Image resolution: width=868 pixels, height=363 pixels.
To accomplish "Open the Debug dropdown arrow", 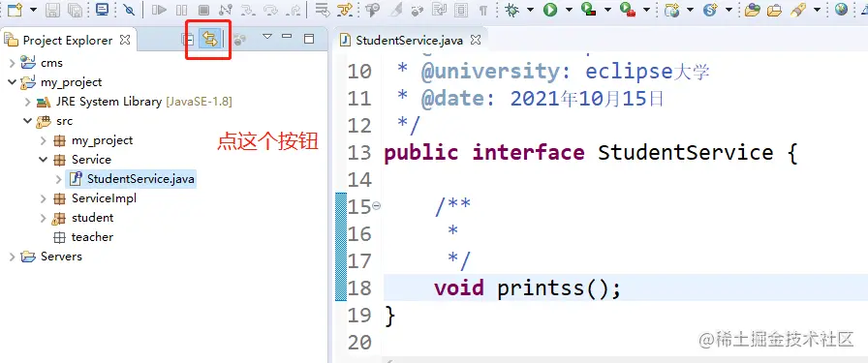I will 530,10.
